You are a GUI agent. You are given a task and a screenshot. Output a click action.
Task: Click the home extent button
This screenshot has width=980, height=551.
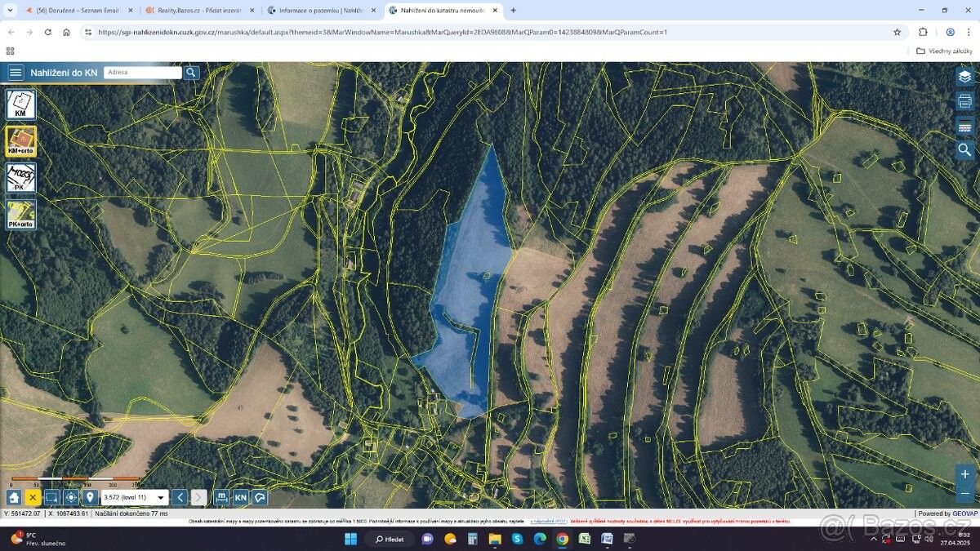pyautogui.click(x=14, y=497)
